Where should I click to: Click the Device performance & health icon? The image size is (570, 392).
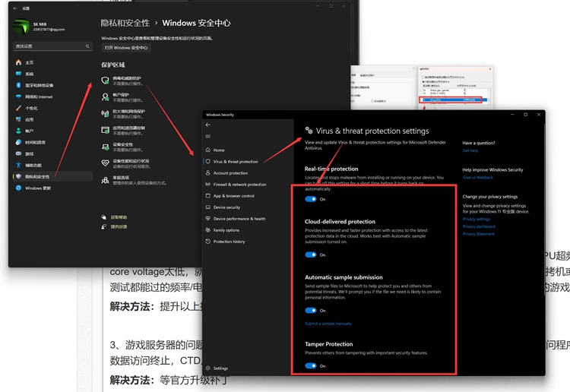click(x=207, y=219)
